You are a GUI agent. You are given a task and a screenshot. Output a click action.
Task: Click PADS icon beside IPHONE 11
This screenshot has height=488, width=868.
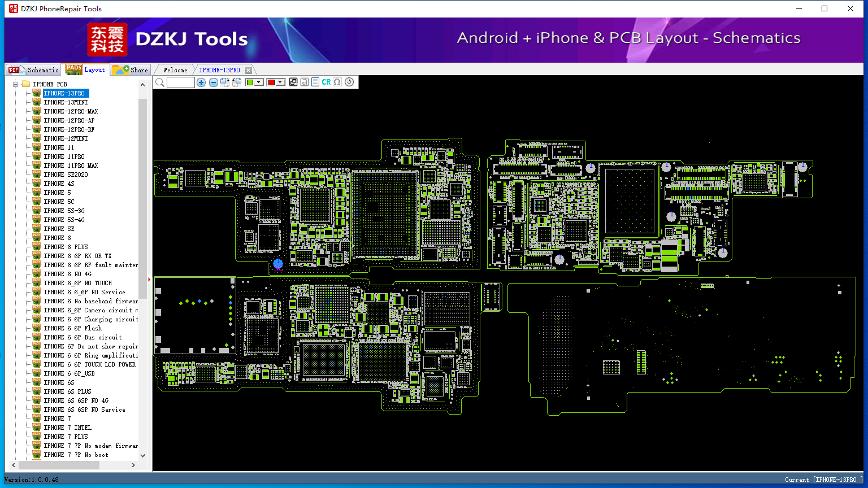[x=37, y=147]
